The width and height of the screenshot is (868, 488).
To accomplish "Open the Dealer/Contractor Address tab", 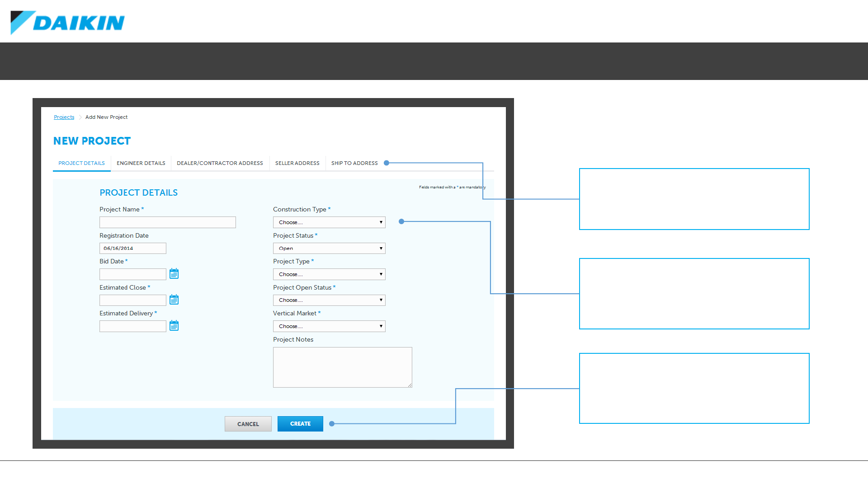I will (x=220, y=163).
